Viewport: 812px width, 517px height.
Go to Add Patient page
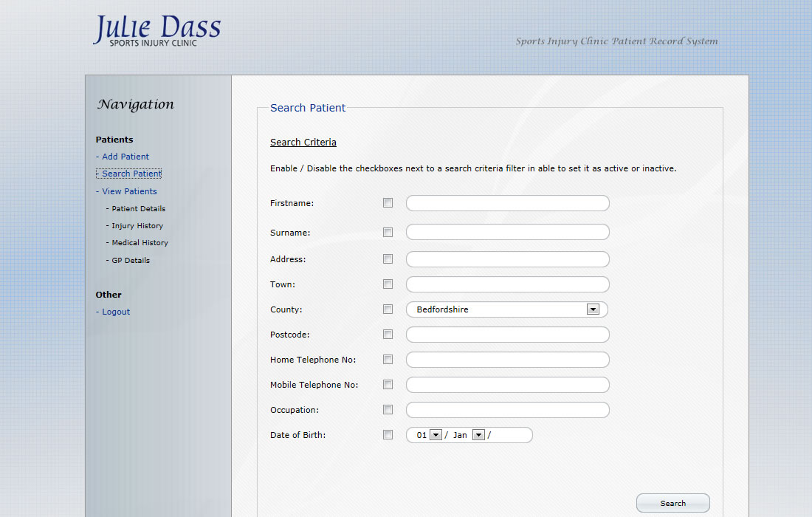(125, 157)
